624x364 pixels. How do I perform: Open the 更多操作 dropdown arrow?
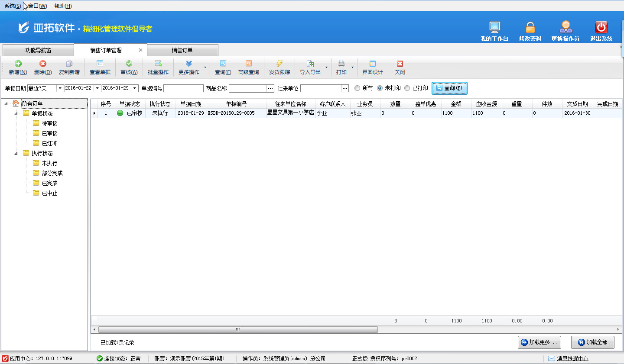click(x=205, y=68)
